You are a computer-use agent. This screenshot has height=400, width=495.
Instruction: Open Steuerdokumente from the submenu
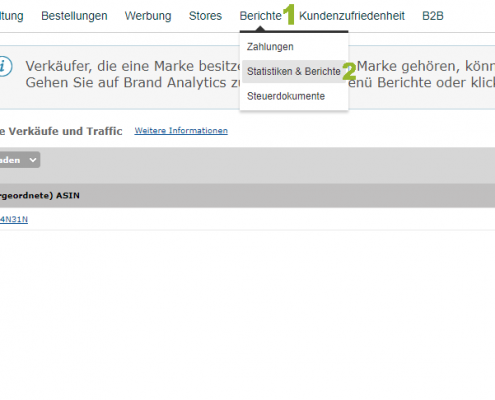point(286,96)
